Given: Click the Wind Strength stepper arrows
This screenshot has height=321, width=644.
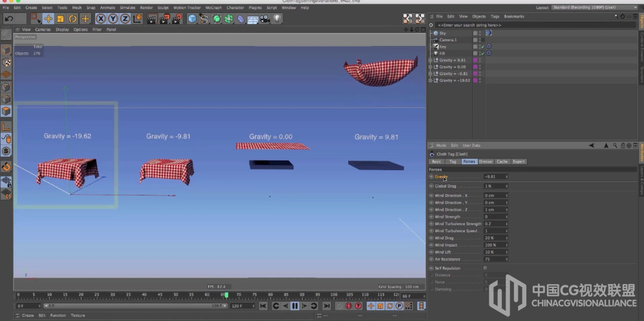Looking at the screenshot, I should tap(506, 217).
